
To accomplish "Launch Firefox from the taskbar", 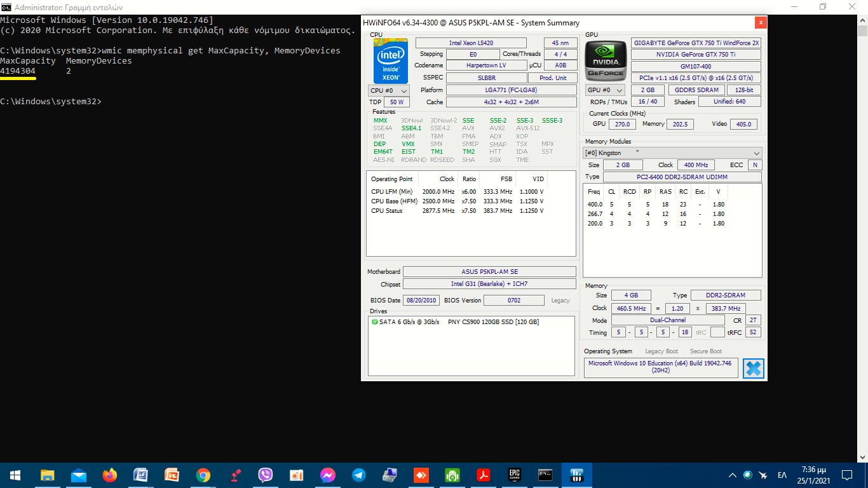I will (x=109, y=475).
